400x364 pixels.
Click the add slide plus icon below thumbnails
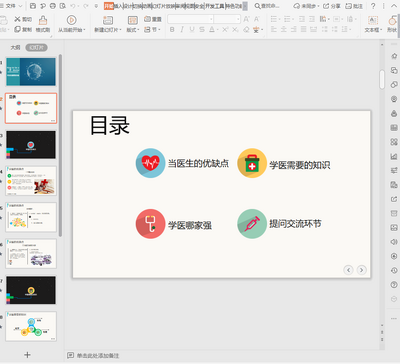27,355
